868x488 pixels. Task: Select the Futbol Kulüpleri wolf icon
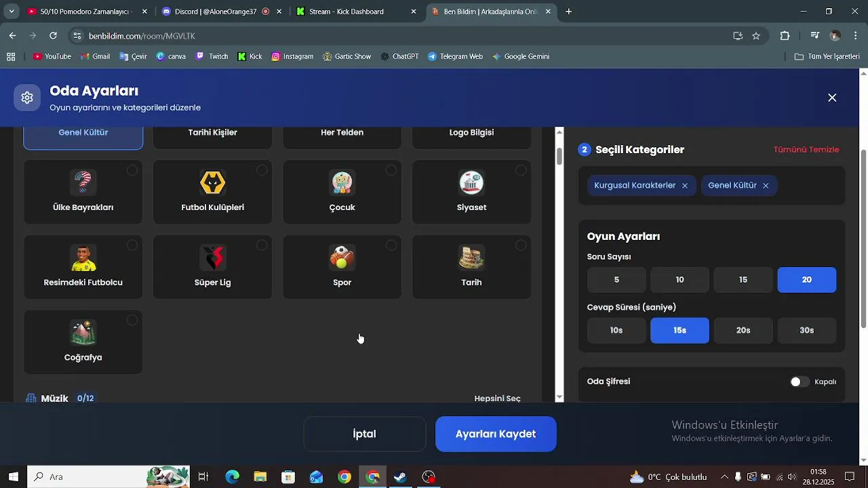pos(212,183)
